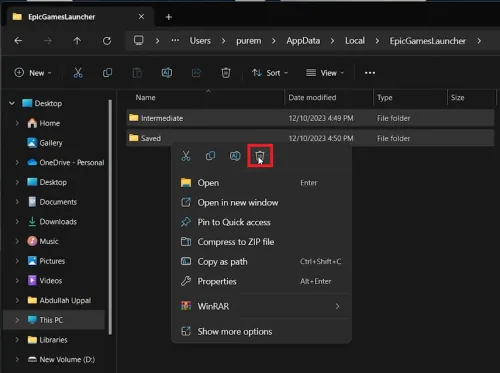
Task: Click the Forward arrow button
Action: pos(48,41)
